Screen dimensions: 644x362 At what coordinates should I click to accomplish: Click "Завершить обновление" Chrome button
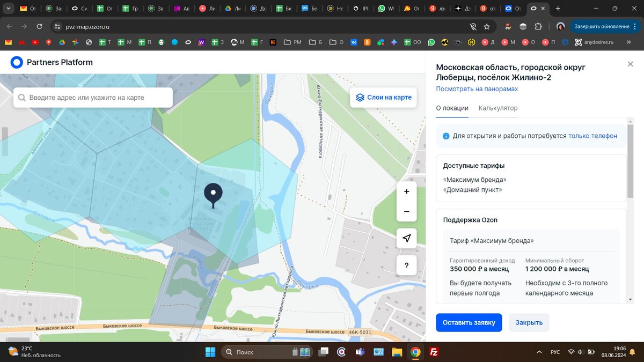tap(605, 26)
